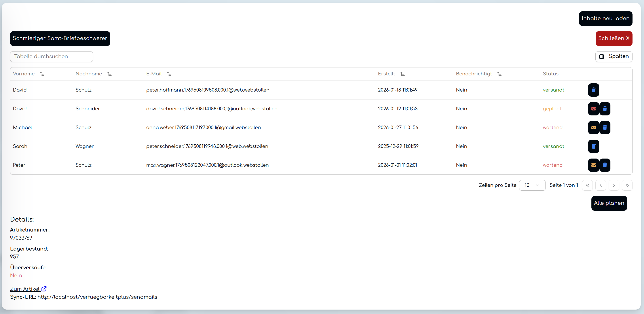This screenshot has width=644, height=314.
Task: Delete the David Schulz notification entry
Action: pyautogui.click(x=593, y=90)
